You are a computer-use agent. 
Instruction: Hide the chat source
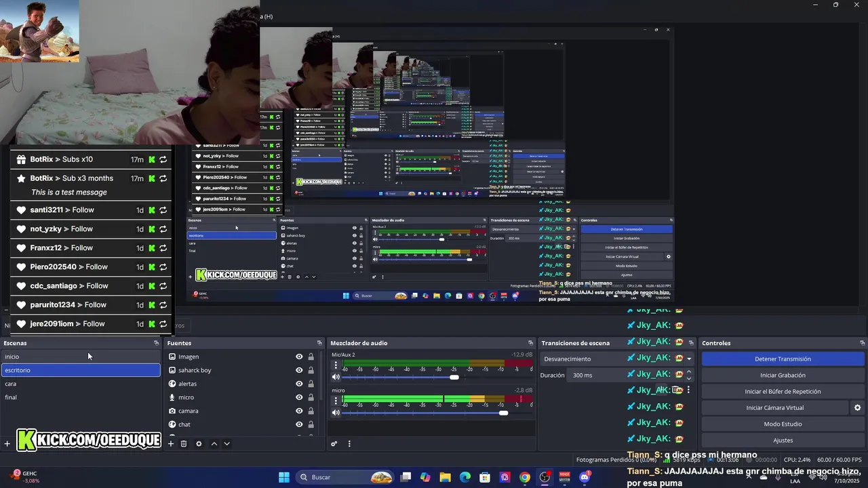click(299, 424)
